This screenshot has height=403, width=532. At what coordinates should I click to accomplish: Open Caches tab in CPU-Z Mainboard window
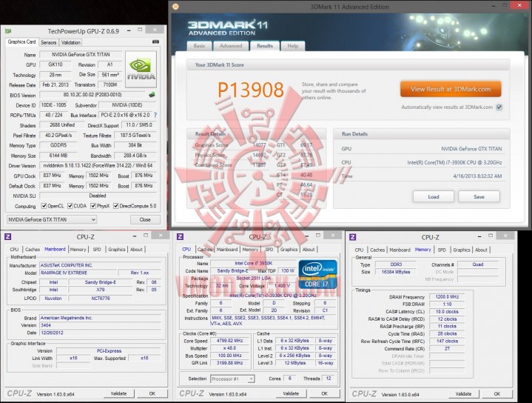pyautogui.click(x=33, y=250)
